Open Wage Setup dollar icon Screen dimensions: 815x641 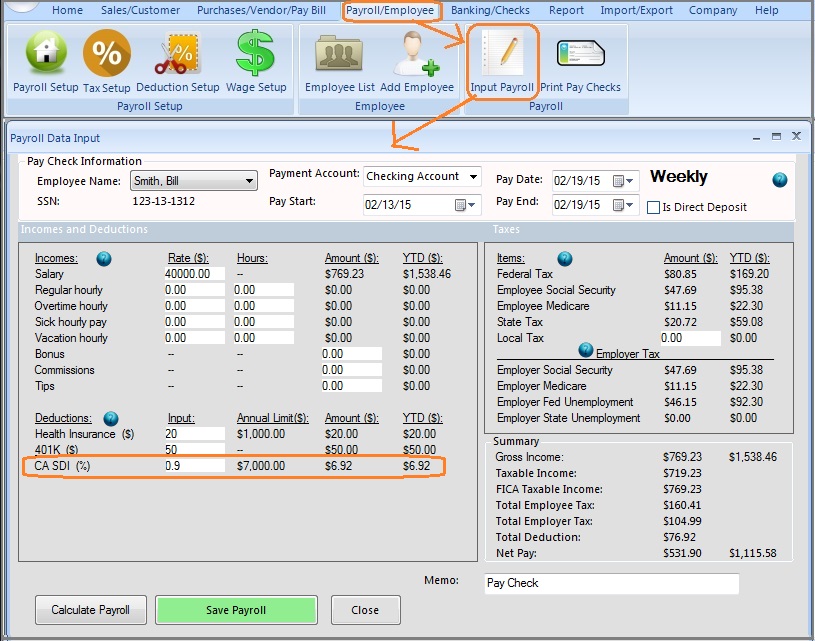click(256, 55)
